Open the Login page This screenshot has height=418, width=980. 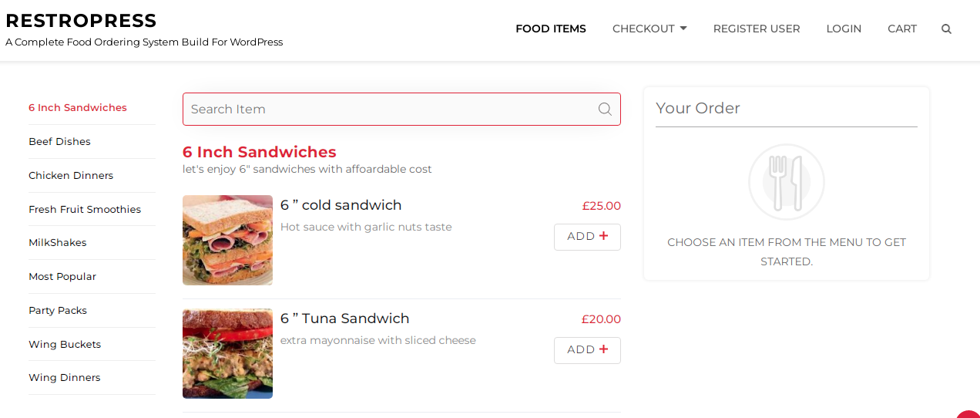[x=844, y=29]
